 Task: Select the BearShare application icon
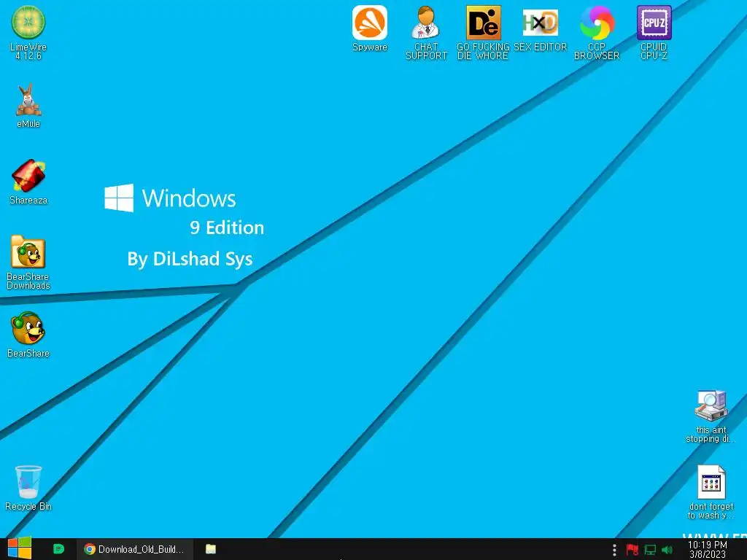tap(28, 335)
